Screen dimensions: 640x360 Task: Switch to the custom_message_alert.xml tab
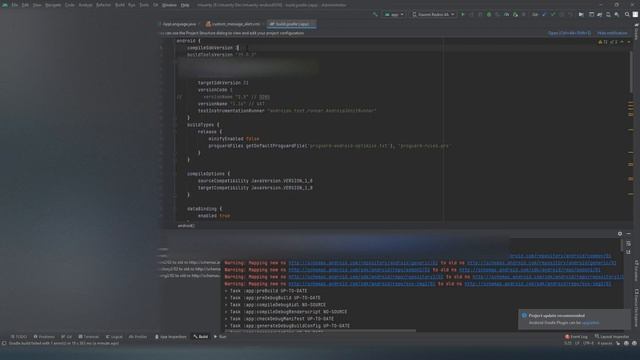233,24
